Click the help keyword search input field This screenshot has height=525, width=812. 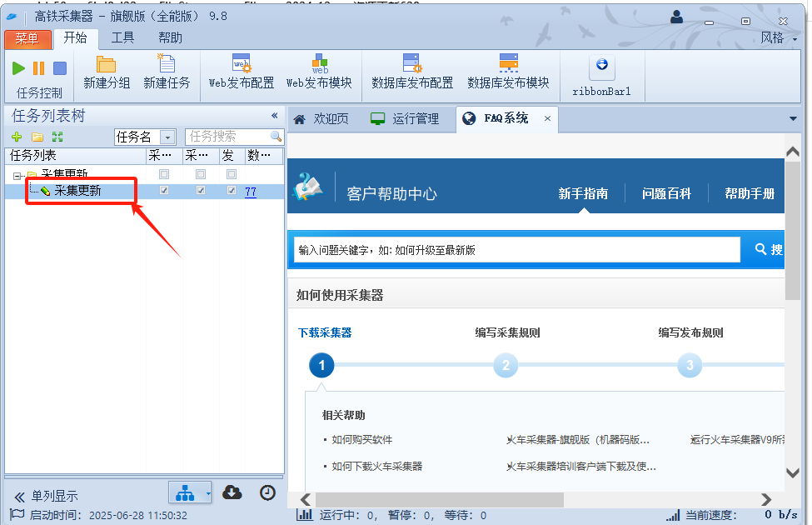tap(517, 250)
